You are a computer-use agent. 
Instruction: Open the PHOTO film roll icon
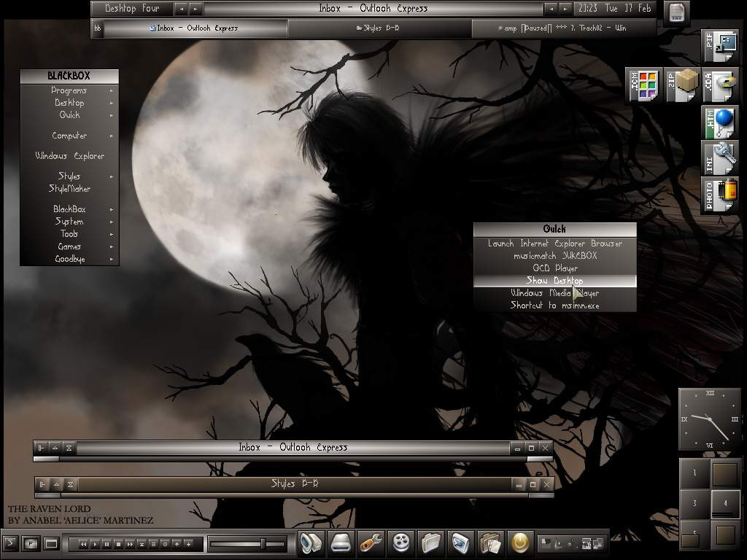coord(720,195)
